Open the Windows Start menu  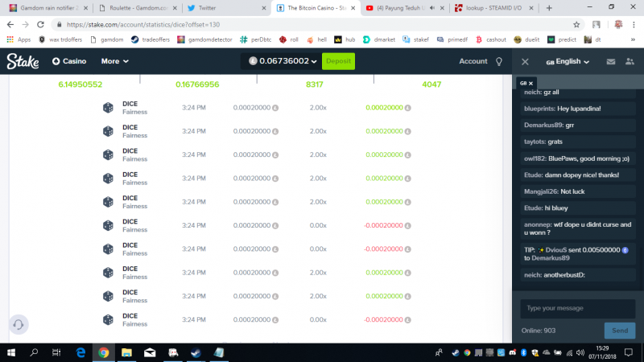coord(11,352)
